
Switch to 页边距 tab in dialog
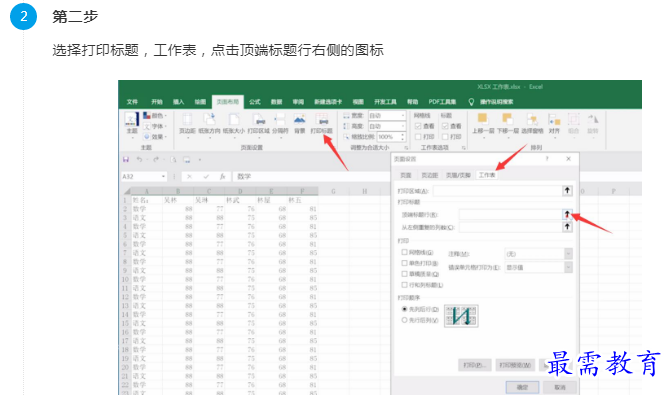(429, 175)
